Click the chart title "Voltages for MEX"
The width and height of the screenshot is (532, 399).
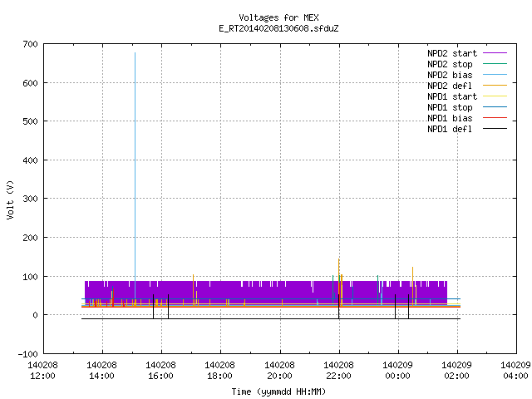click(278, 17)
